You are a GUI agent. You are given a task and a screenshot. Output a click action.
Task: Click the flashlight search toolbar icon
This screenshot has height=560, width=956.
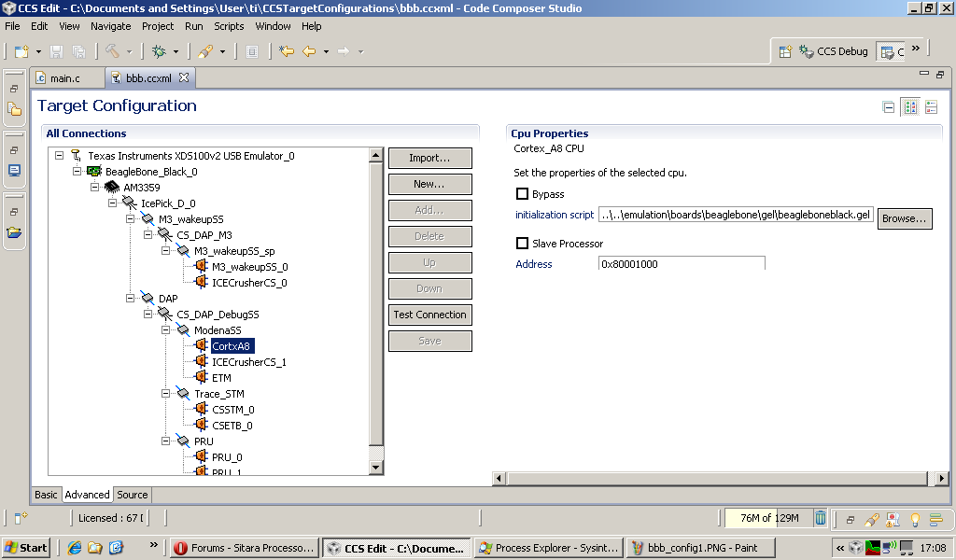[x=204, y=51]
